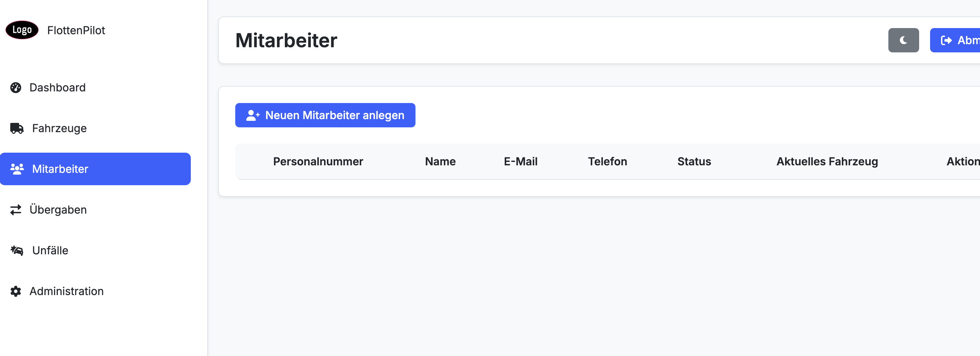Click the car crash icon beside Unfälle
This screenshot has width=980, height=356.
click(x=16, y=250)
